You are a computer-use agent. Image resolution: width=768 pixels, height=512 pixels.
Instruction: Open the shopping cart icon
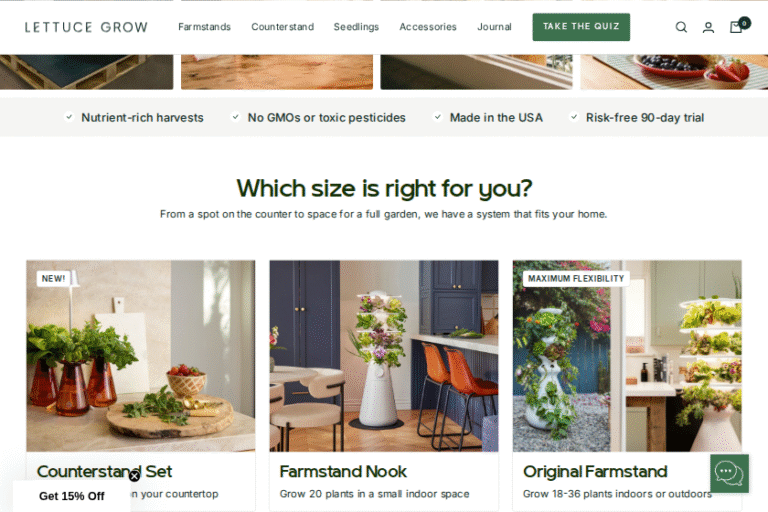click(736, 26)
